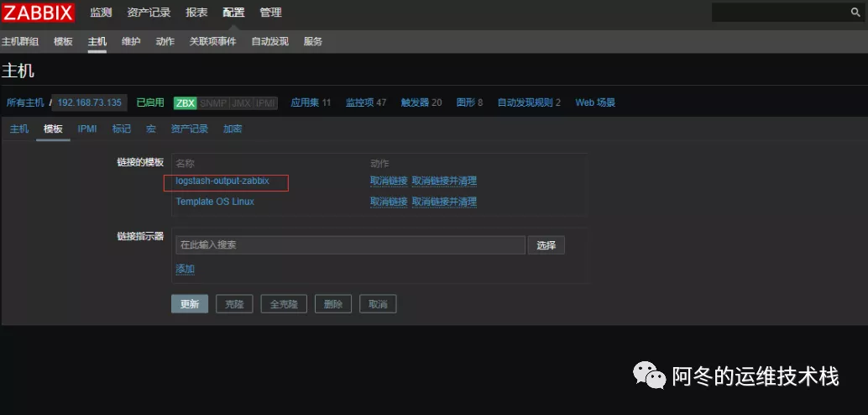Image resolution: width=868 pixels, height=415 pixels.
Task: Click the 全克隆 button
Action: pyautogui.click(x=284, y=304)
